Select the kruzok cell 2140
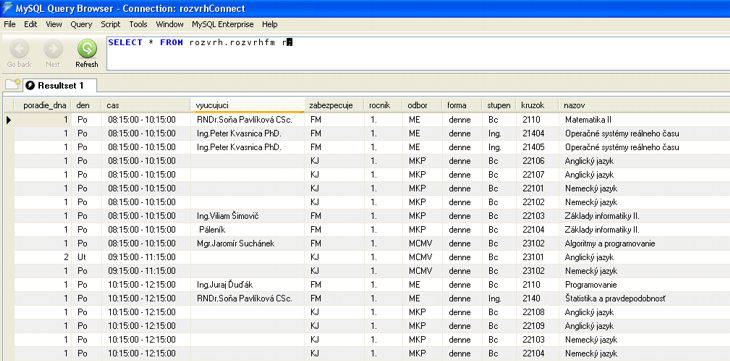The height and width of the screenshot is (361, 730). 537,299
